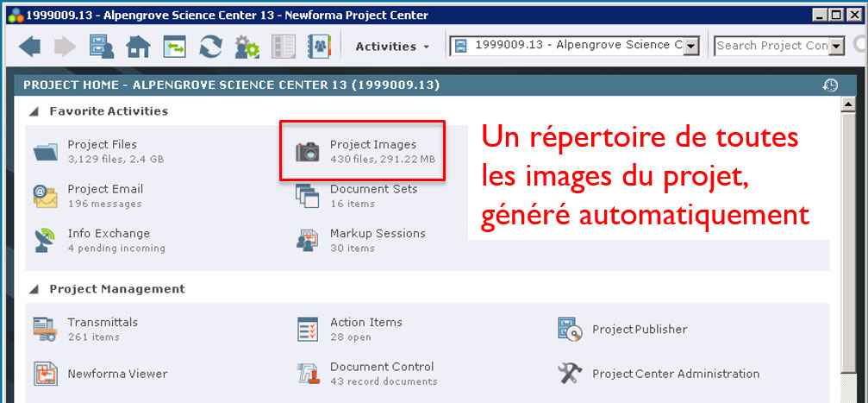Open the project team contacts book icon
868x403 pixels.
tap(319, 47)
